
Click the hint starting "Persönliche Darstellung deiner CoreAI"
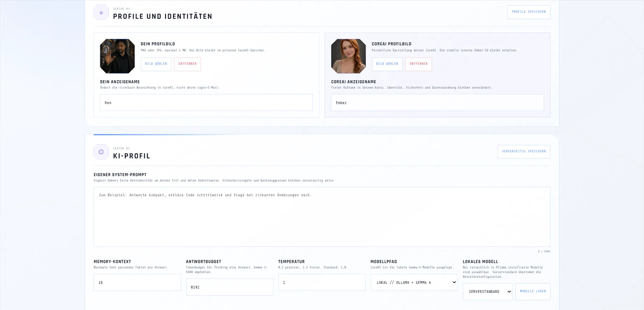coord(445,50)
